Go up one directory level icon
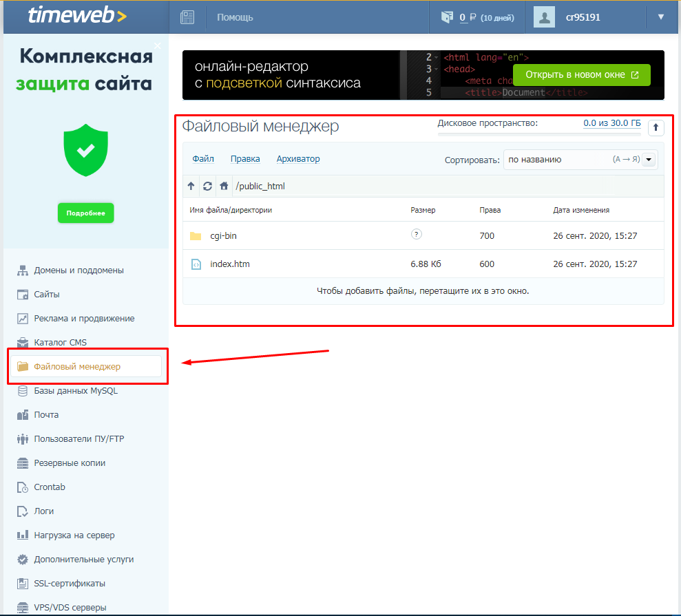 191,187
